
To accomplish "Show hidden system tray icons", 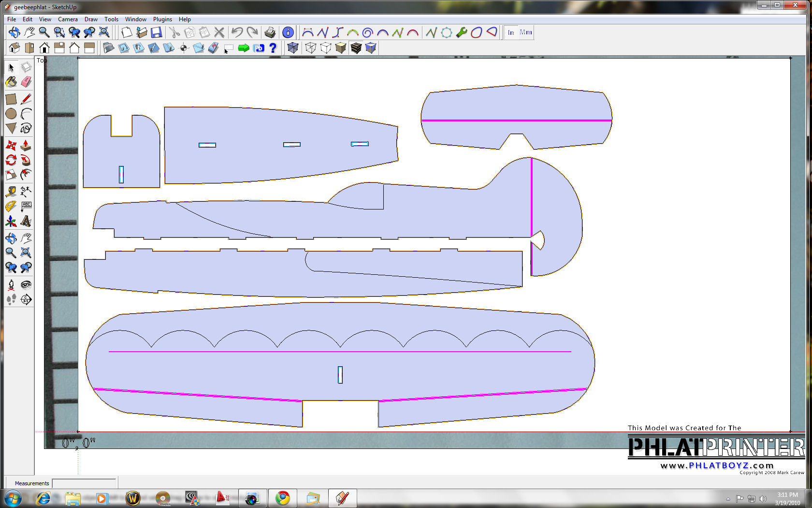I will (728, 499).
